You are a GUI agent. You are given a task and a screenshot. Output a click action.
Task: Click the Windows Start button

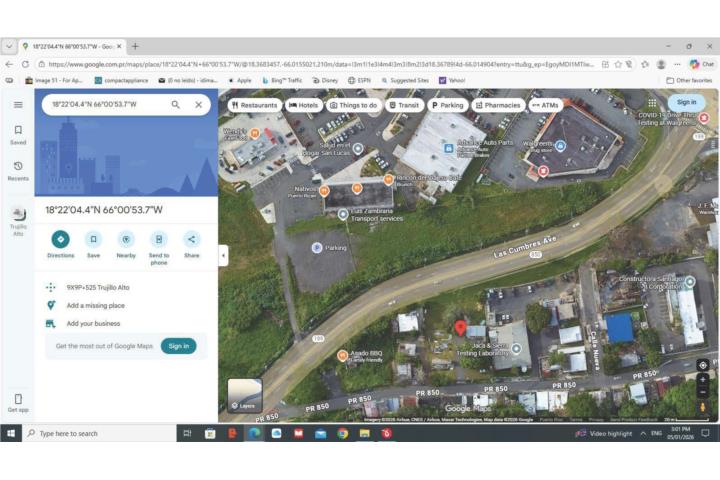[12, 433]
